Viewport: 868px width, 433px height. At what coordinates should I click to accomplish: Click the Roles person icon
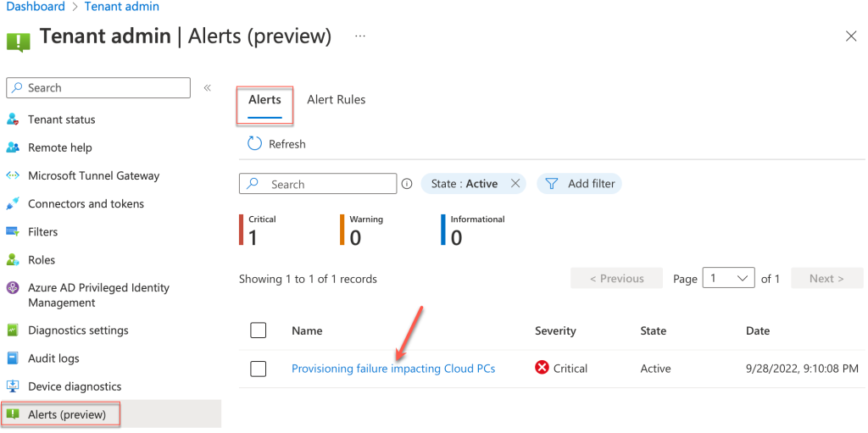click(x=13, y=259)
